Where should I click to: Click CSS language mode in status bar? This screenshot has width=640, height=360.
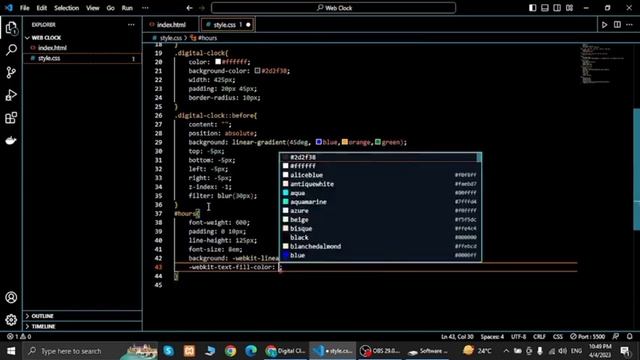pos(558,337)
